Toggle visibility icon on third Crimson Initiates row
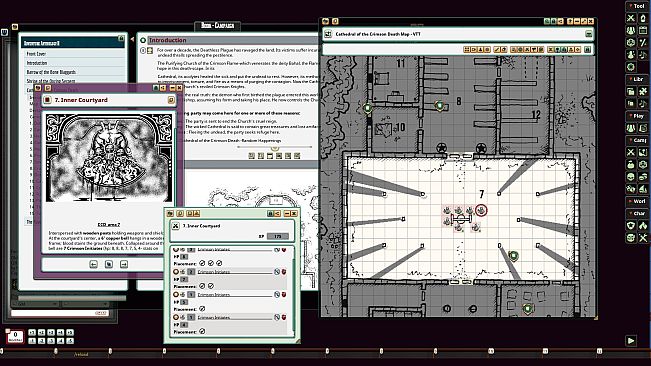The height and width of the screenshot is (366, 651). coord(277,295)
